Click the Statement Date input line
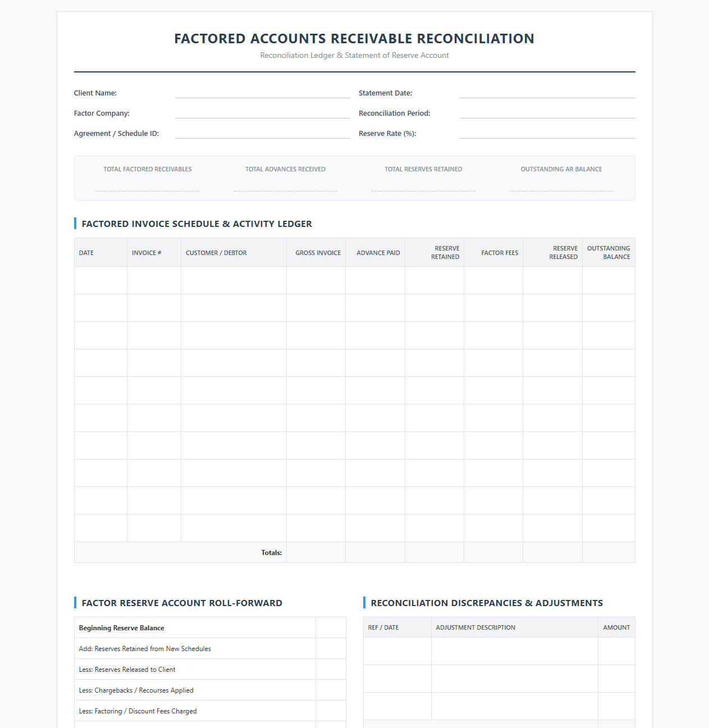 click(x=547, y=93)
